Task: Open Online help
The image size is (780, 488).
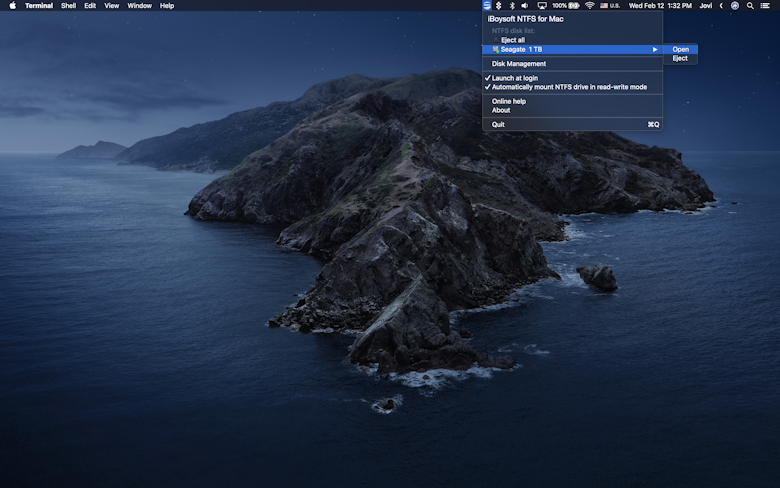Action: pos(508,101)
